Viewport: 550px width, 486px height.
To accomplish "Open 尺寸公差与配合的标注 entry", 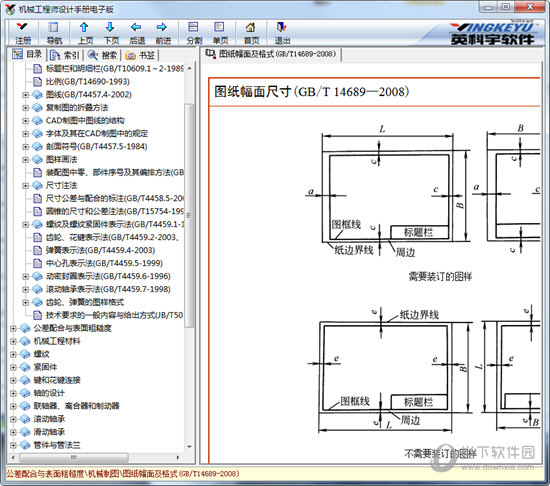I will tap(115, 198).
